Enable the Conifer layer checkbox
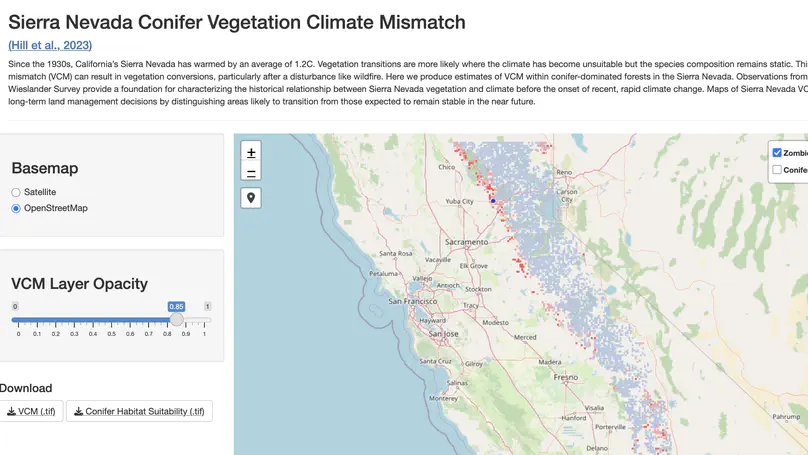The image size is (808, 455). 777,170
